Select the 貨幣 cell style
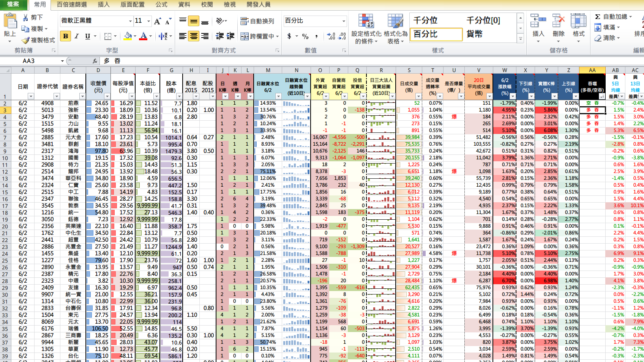 point(489,34)
